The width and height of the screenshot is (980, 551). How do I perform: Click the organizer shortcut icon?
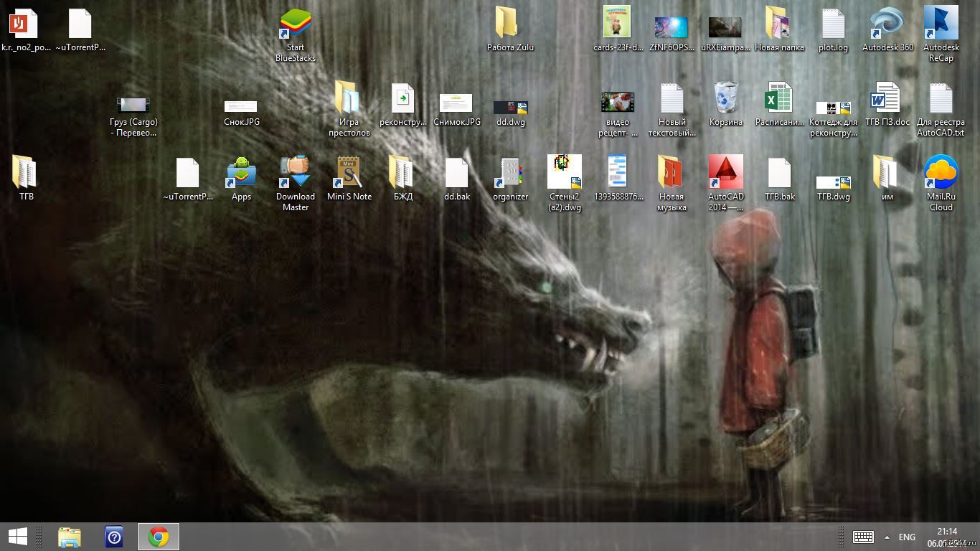(x=510, y=173)
